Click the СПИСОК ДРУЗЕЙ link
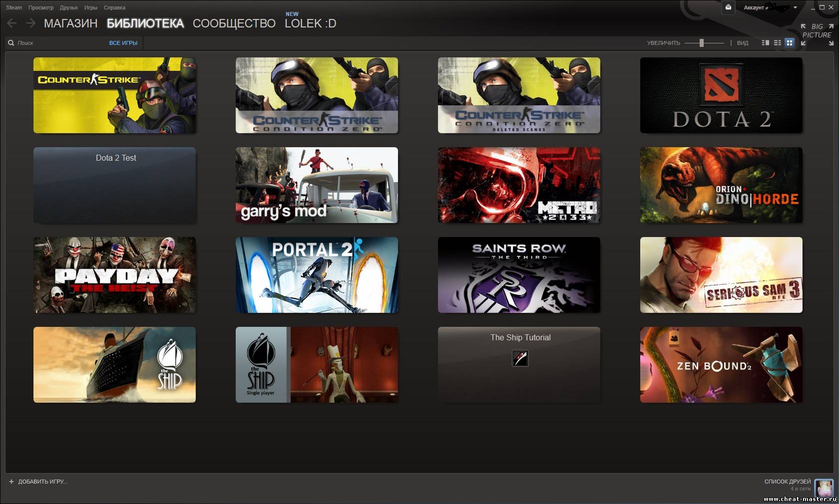 (x=787, y=482)
